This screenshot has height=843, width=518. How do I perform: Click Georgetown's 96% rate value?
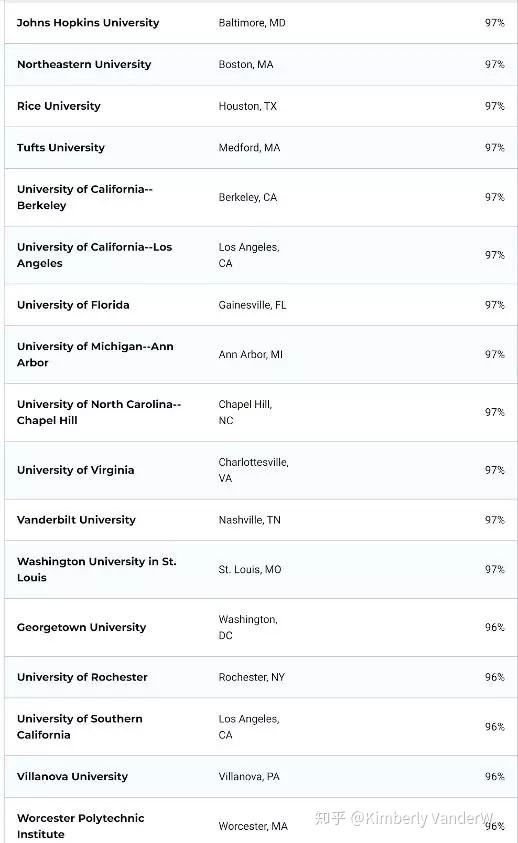click(x=494, y=627)
